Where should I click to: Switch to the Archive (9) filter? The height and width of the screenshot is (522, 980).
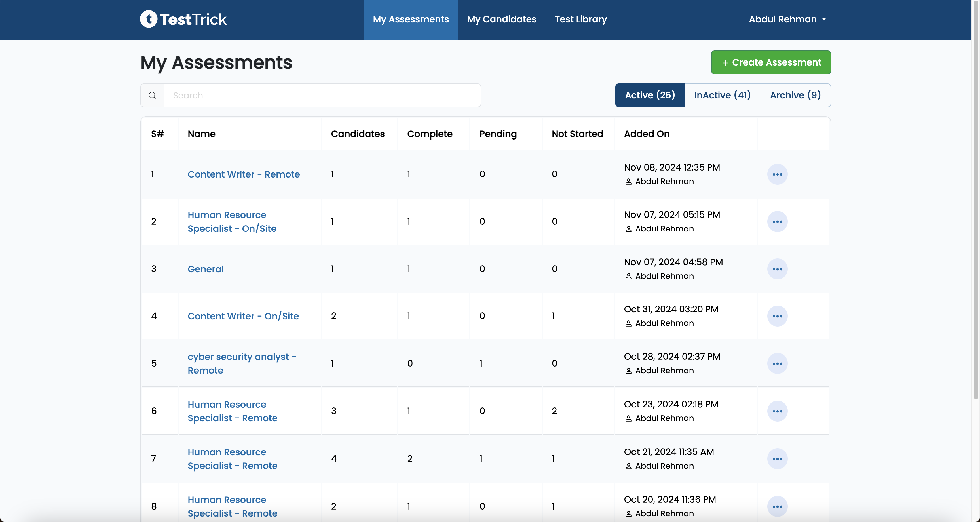point(795,95)
